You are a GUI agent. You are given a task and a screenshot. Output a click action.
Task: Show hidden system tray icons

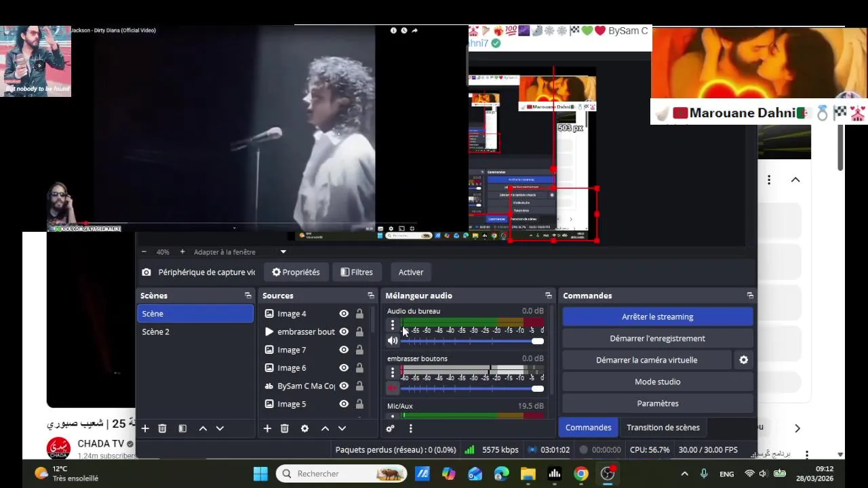(x=684, y=474)
